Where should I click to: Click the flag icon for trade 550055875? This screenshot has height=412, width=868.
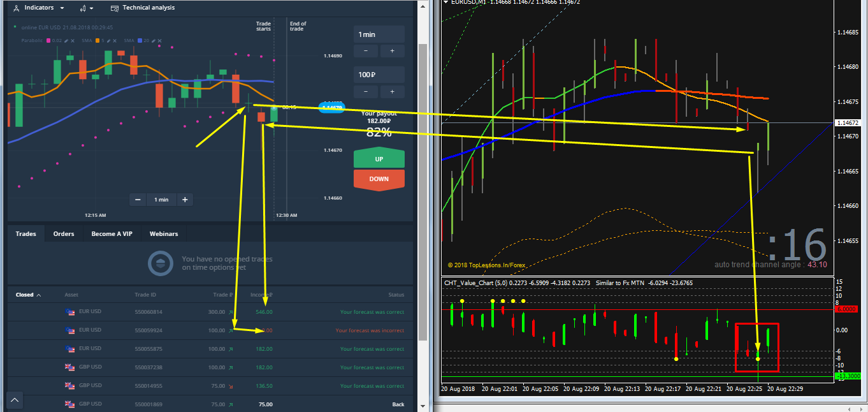coord(70,349)
